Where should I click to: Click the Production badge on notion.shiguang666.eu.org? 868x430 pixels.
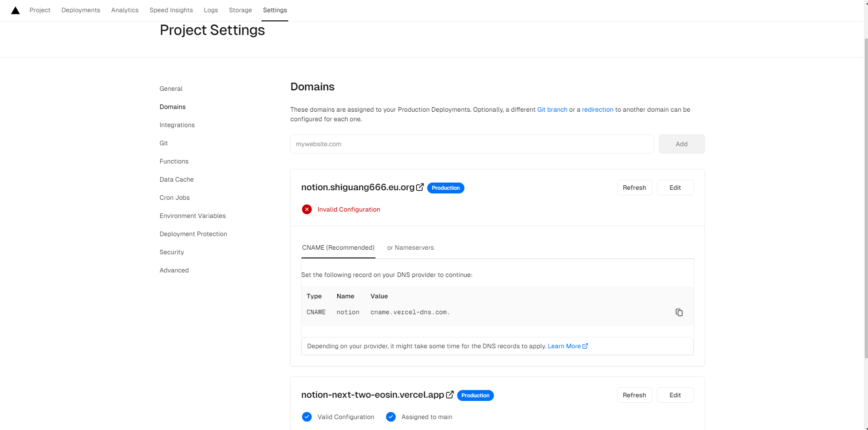446,188
